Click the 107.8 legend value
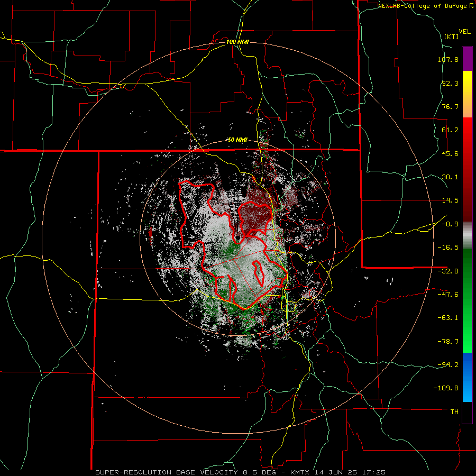This screenshot has height=476, width=476. [448, 59]
